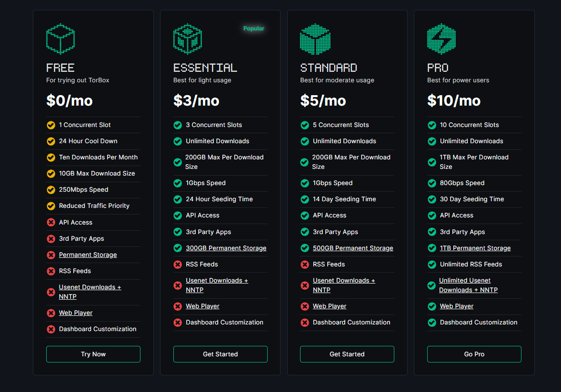This screenshot has width=561, height=392.
Task: Click 'Best for light usage' subtitle
Action: click(202, 80)
